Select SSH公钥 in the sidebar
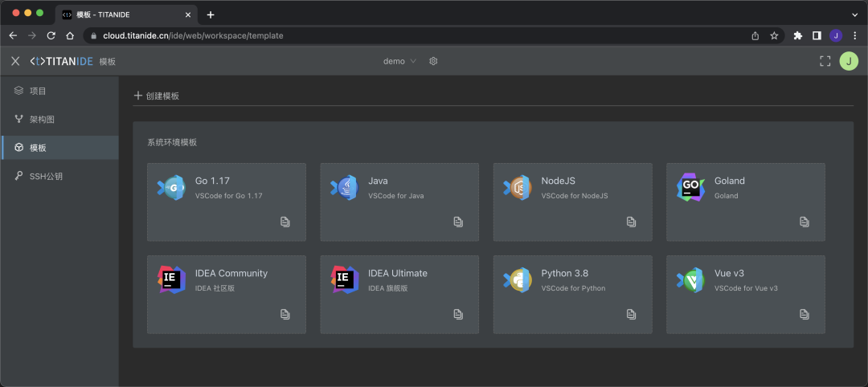 46,176
